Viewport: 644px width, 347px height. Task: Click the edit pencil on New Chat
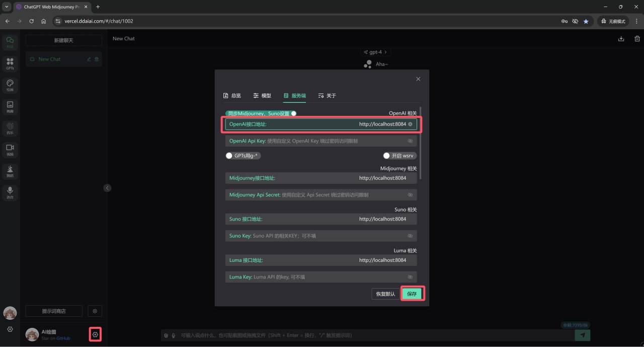tap(89, 59)
